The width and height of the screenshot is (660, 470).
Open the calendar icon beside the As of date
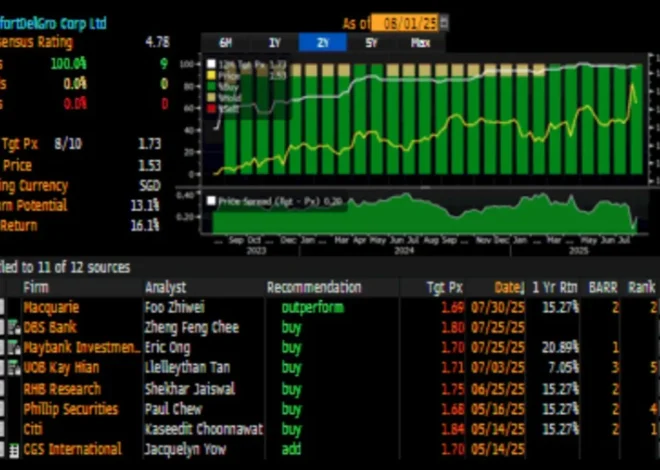click(444, 22)
